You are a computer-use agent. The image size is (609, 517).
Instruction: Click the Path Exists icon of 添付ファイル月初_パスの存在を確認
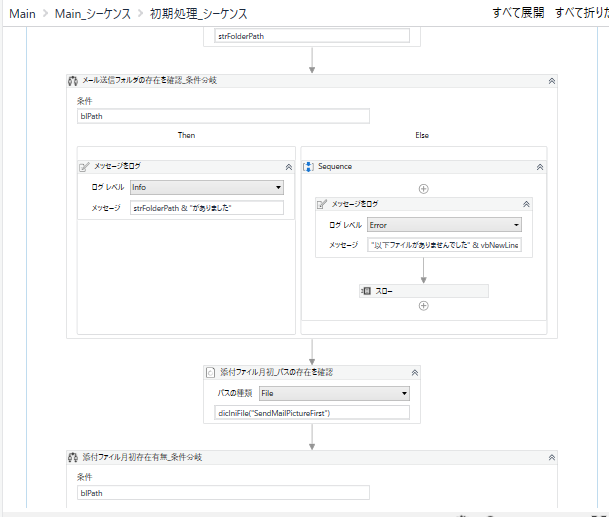coord(210,373)
